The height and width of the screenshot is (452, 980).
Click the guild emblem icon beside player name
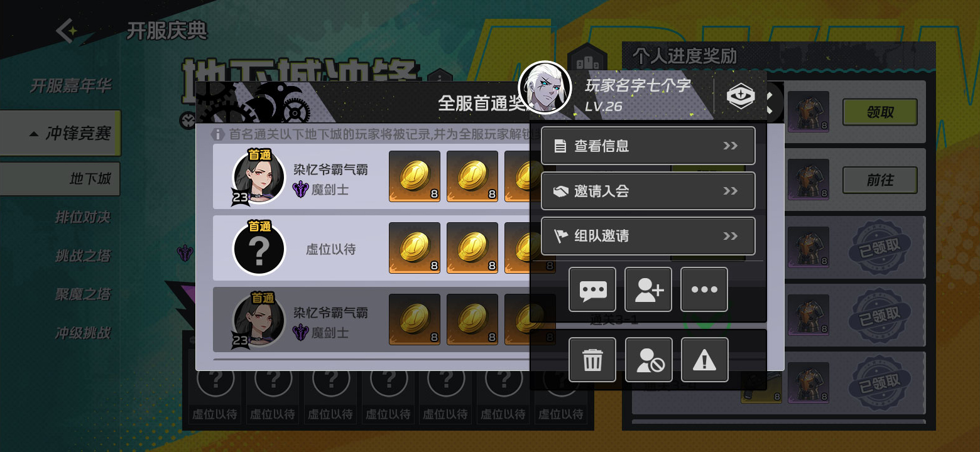pos(741,96)
